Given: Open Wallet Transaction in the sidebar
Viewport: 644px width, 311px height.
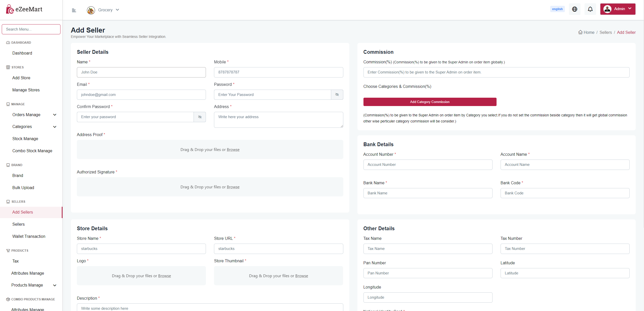Looking at the screenshot, I should (29, 236).
